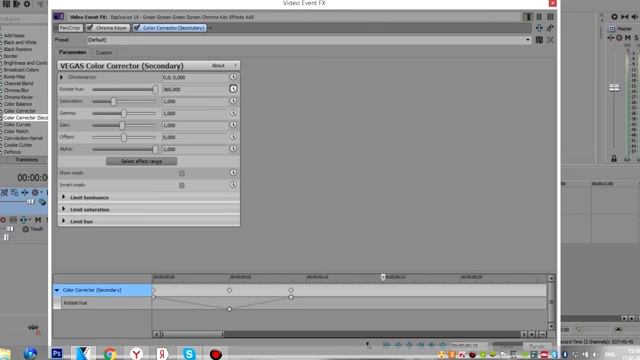Enable the Show mask checkbox

tap(182, 173)
